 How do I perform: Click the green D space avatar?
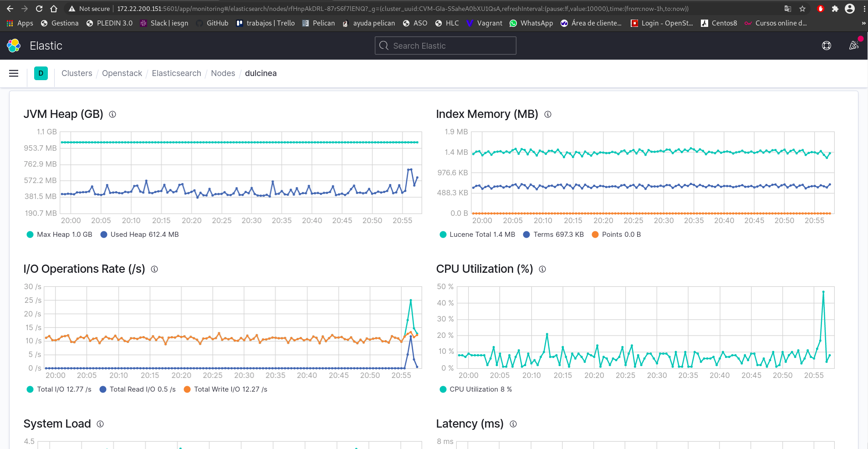pyautogui.click(x=41, y=73)
